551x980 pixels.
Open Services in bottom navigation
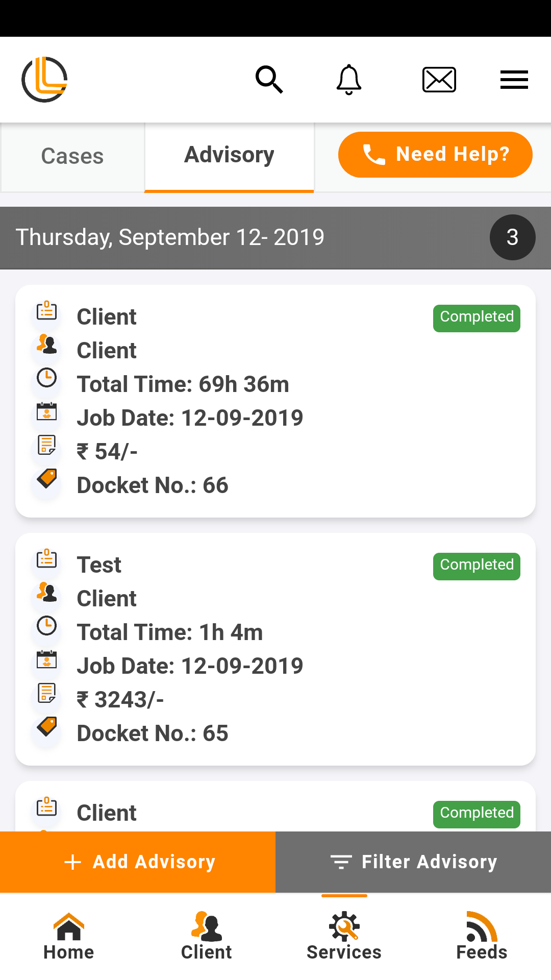coord(344,936)
